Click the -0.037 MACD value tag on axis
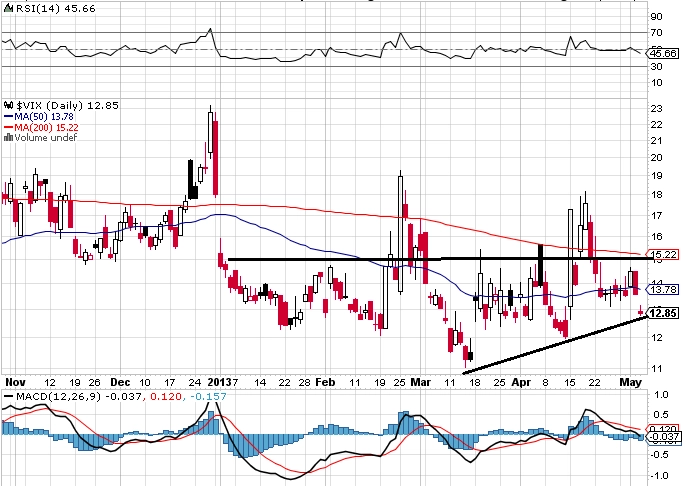 pos(664,436)
